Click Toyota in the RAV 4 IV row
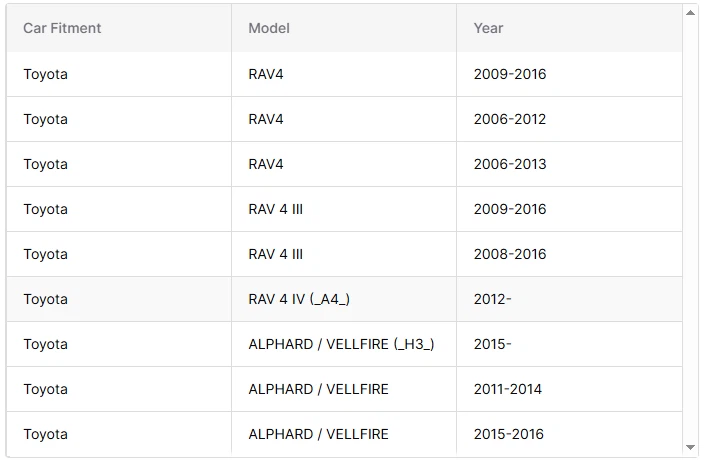Viewport: 707px width, 464px height. tap(46, 299)
